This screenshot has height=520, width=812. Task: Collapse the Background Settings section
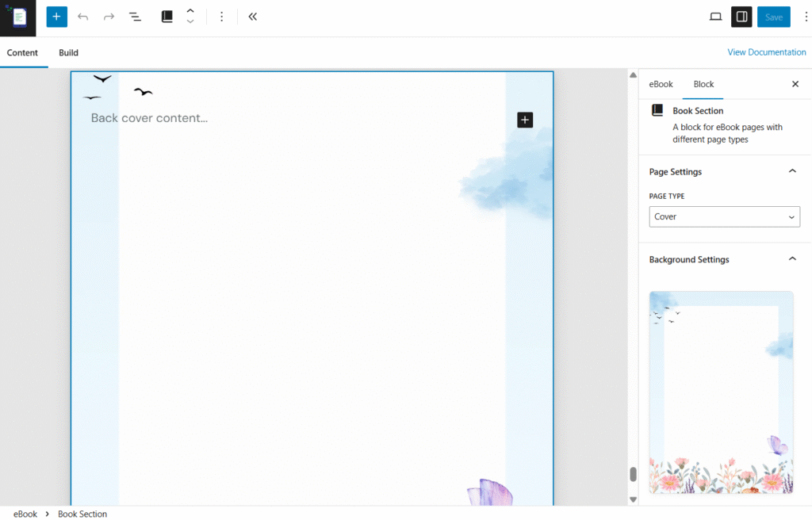[x=791, y=259]
